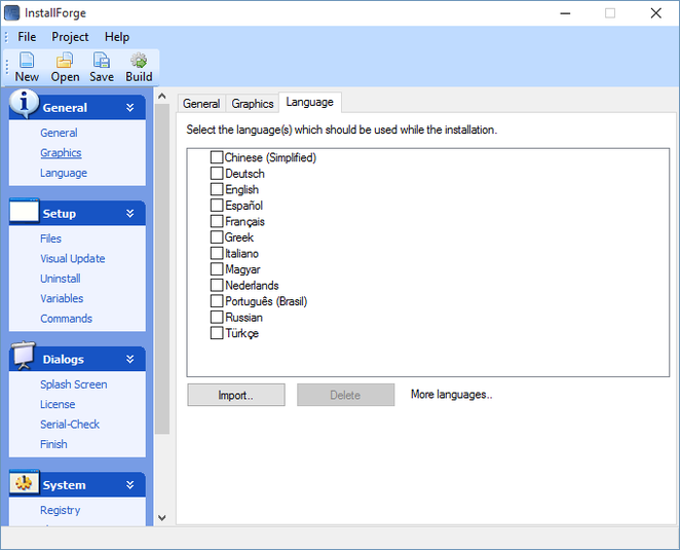The width and height of the screenshot is (680, 550).
Task: Open the File menu
Action: tap(27, 37)
